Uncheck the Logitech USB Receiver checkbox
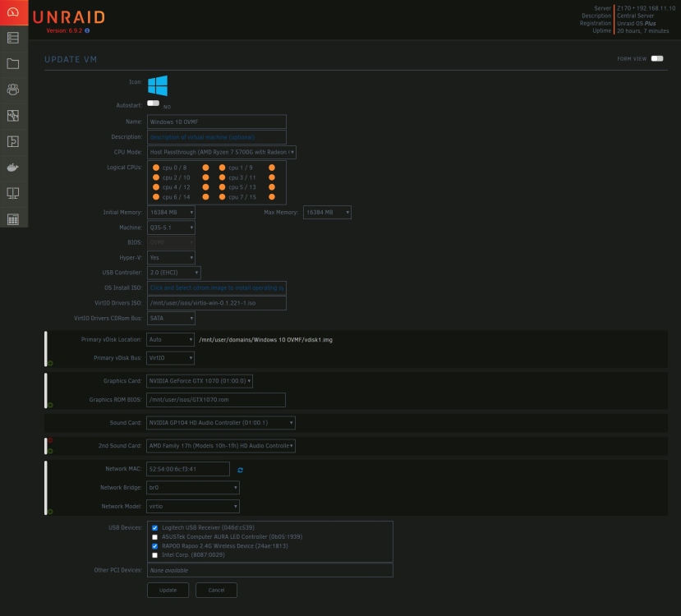Screen dimensions: 681x616 tap(154, 528)
